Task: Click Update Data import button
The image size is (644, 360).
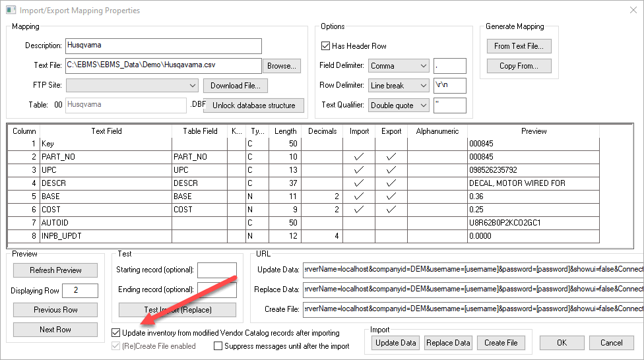Action: pos(395,343)
